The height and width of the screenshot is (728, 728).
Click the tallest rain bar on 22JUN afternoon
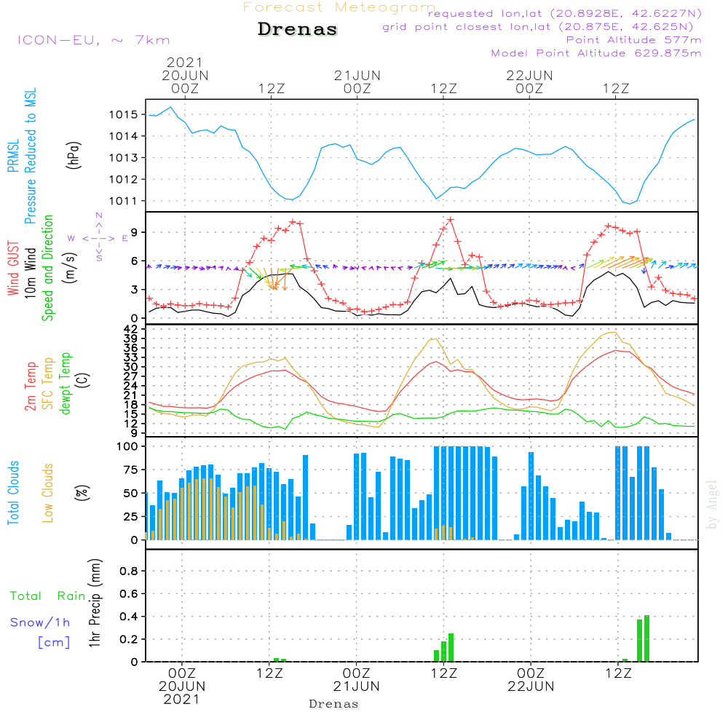point(646,638)
